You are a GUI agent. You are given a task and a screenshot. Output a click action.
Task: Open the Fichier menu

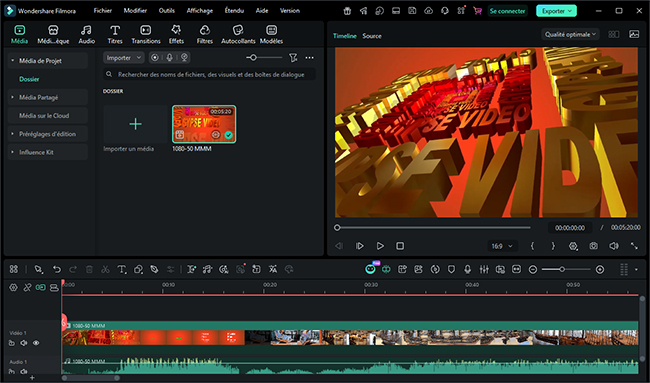pos(103,11)
